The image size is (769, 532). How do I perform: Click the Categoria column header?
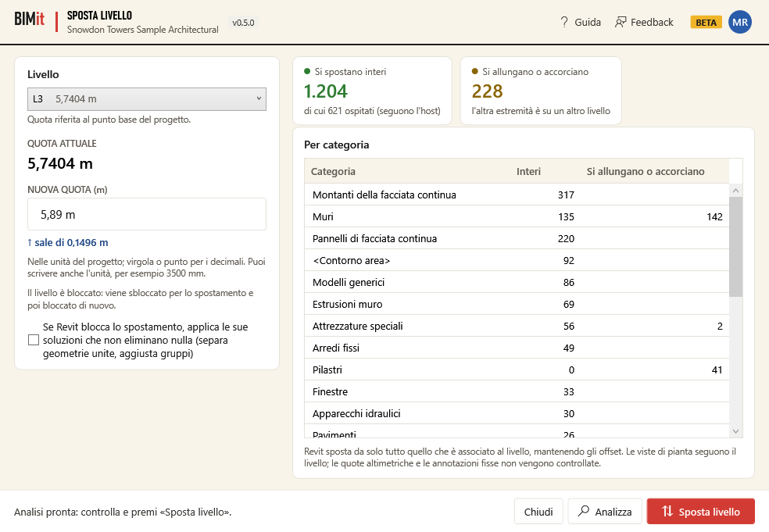coord(333,171)
